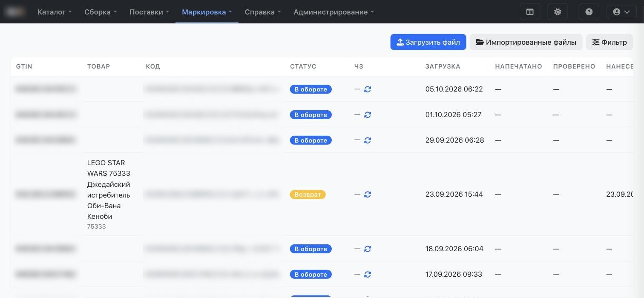Click the ПРОВЕРЕНО column header
This screenshot has height=298, width=644.
(x=574, y=66)
